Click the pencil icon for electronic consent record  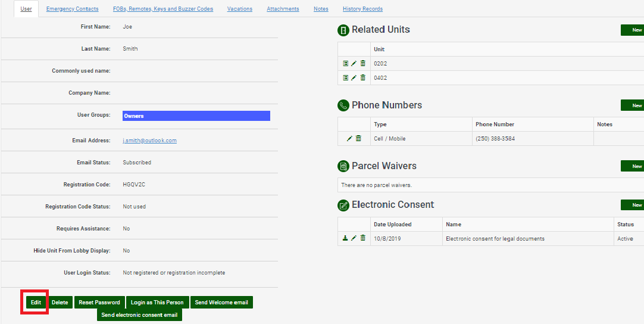pyautogui.click(x=354, y=238)
